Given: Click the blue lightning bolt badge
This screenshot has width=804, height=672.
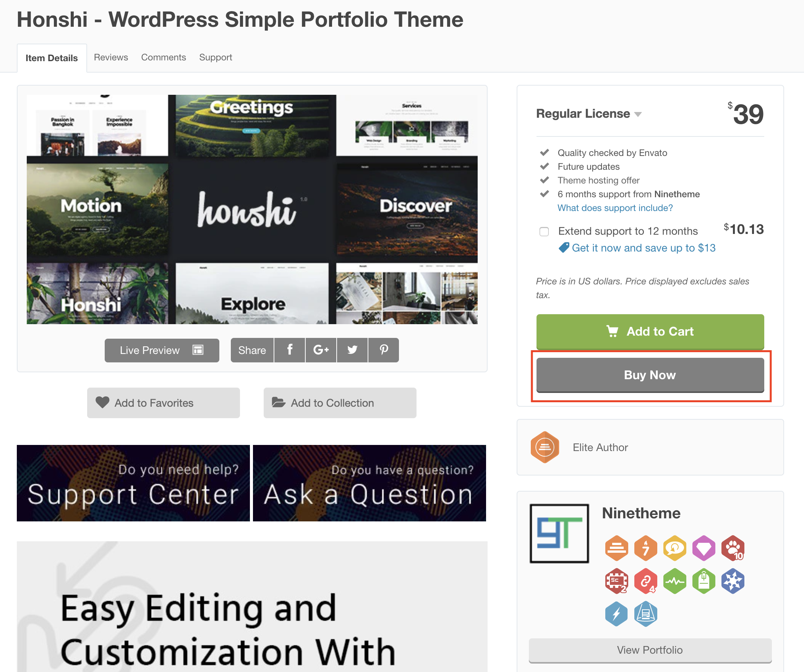Looking at the screenshot, I should tap(616, 614).
